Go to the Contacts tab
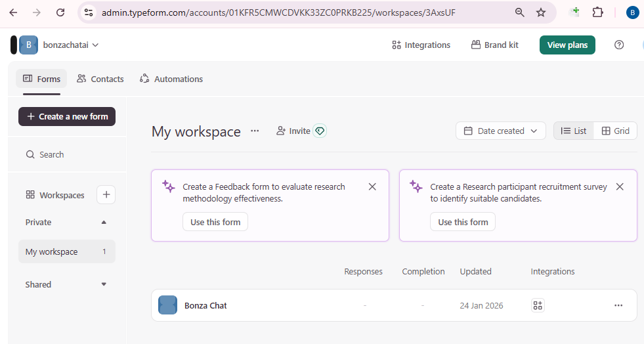This screenshot has width=644, height=344. click(x=100, y=79)
